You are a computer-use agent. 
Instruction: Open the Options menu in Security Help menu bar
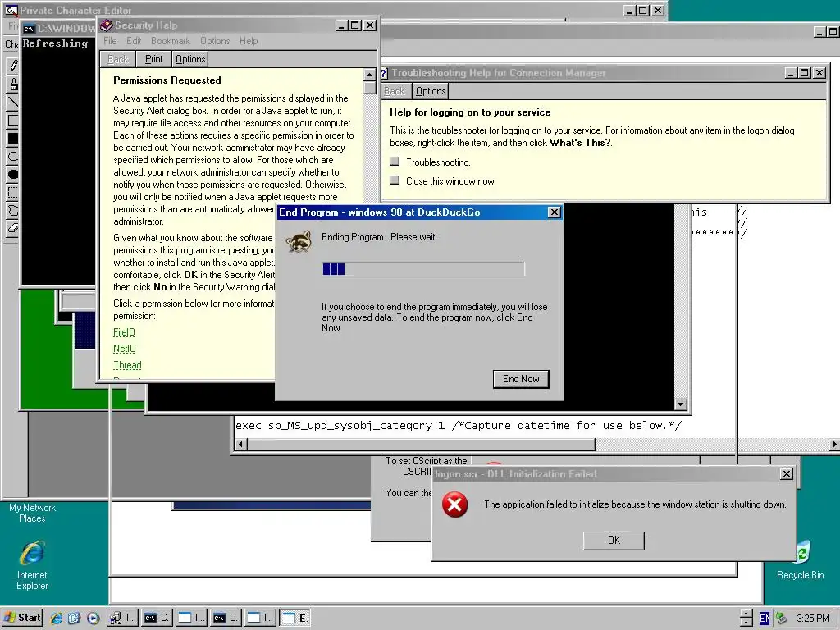[x=215, y=41]
